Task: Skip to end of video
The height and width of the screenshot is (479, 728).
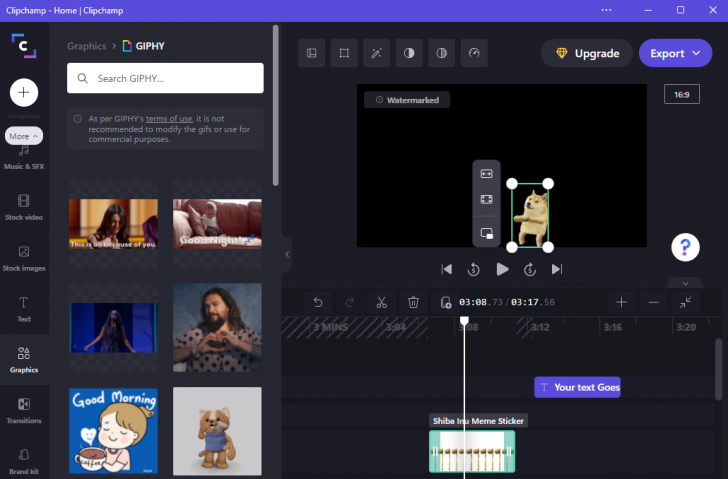Action: click(557, 269)
